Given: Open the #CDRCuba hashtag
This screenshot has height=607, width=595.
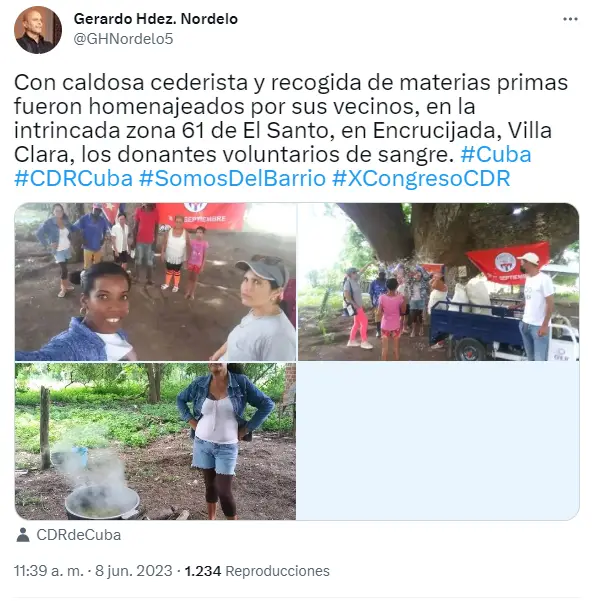Looking at the screenshot, I should click(x=74, y=178).
